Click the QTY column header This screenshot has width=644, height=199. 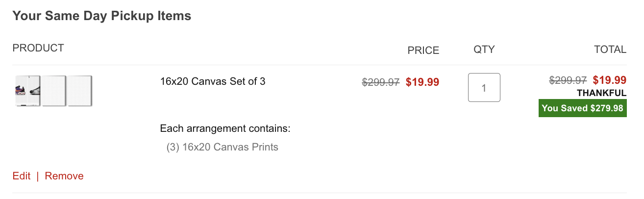point(484,50)
